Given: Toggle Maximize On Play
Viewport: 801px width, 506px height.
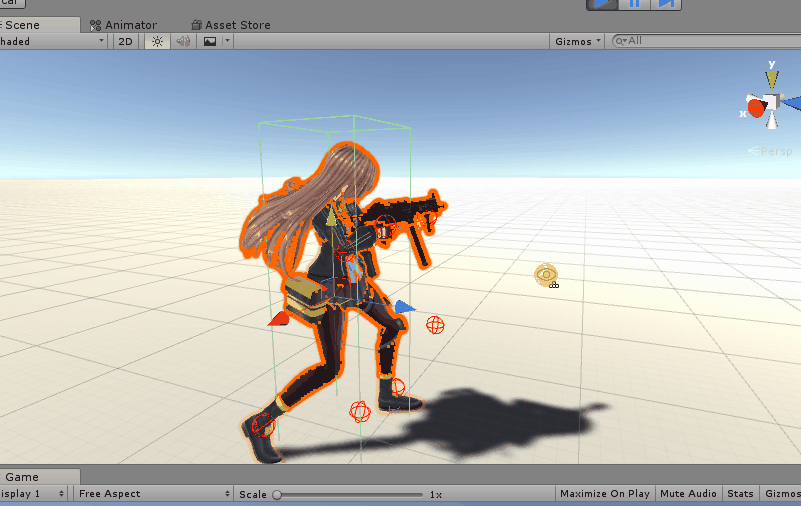Looking at the screenshot, I should pyautogui.click(x=604, y=494).
